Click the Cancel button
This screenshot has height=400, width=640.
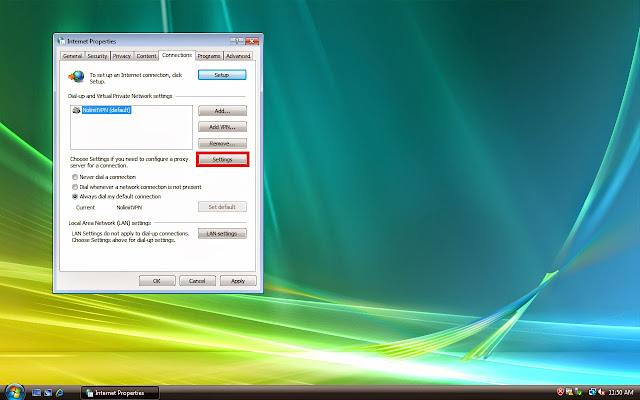(197, 281)
